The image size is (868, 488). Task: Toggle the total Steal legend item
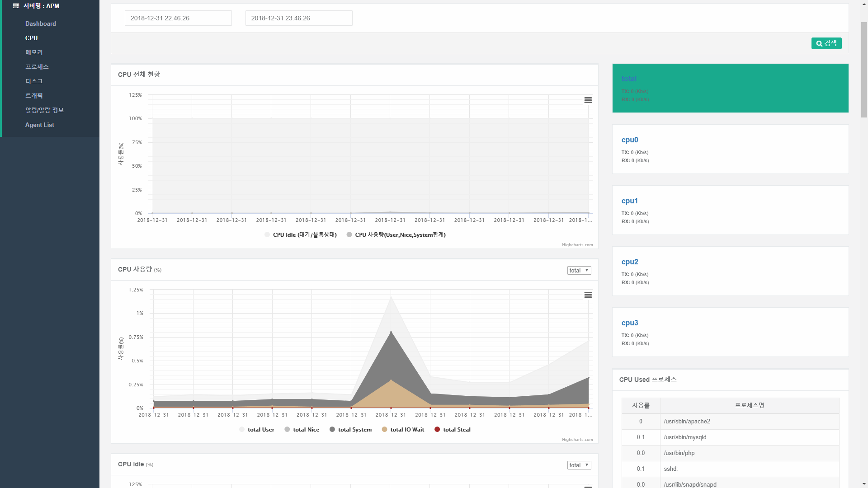453,430
